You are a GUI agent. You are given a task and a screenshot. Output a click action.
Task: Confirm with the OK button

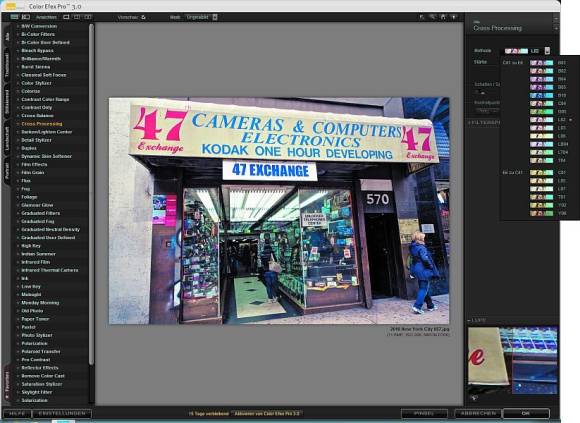(526, 413)
